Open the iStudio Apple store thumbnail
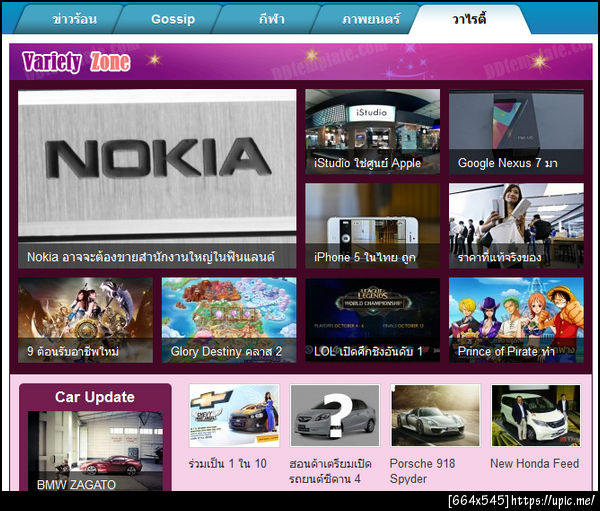This screenshot has width=600, height=511. (372, 131)
